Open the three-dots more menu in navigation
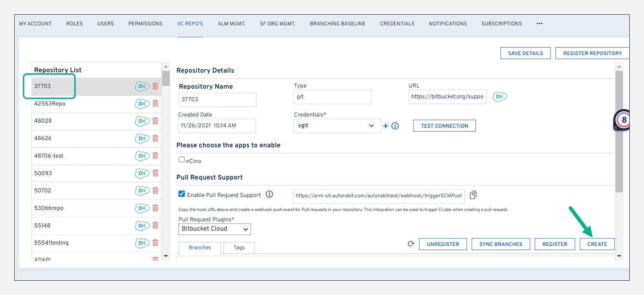Screen dimensions: 644x295 click(539, 24)
